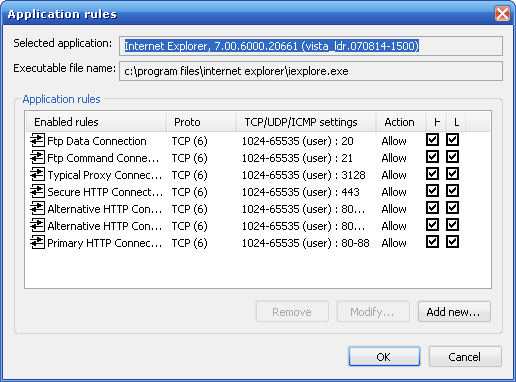Click the Modify... button
Viewport: 516px width, 382px height.
tap(373, 312)
